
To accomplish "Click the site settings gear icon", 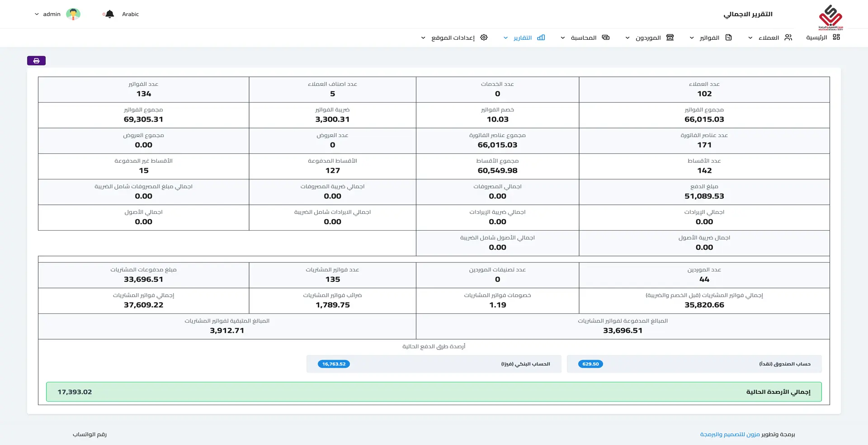I will click(x=484, y=38).
